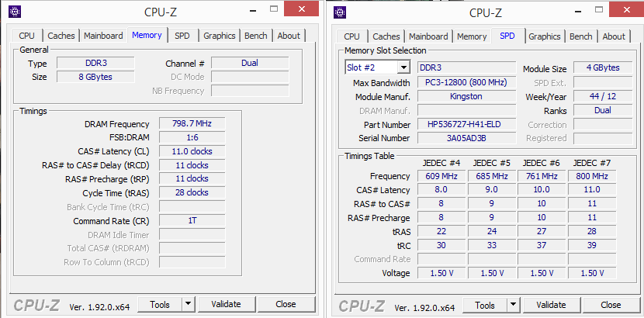Open the Bench tab in left window

pyautogui.click(x=255, y=36)
